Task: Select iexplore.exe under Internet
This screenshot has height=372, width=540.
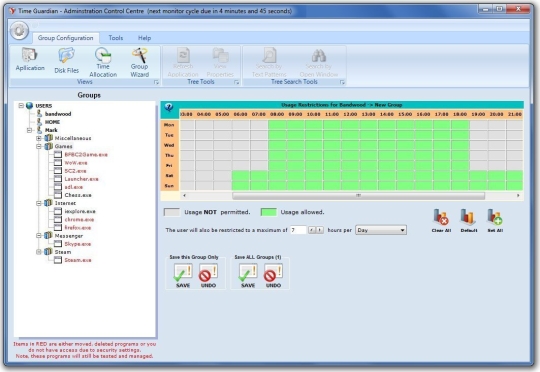Action: click(x=80, y=211)
